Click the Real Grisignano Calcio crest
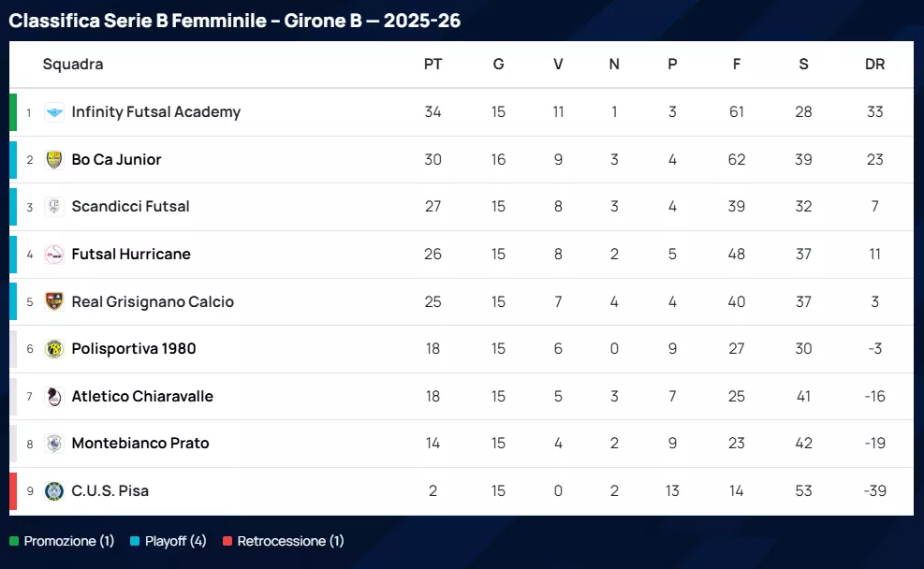 [x=54, y=301]
